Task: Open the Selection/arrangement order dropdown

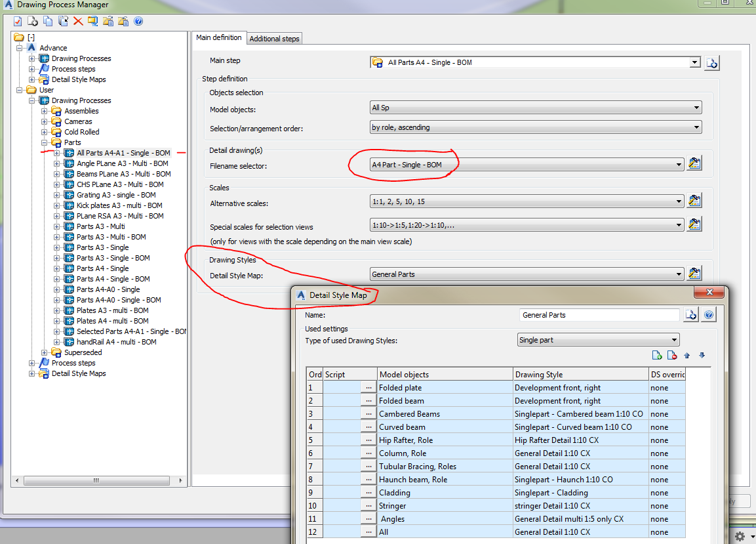Action: [697, 129]
